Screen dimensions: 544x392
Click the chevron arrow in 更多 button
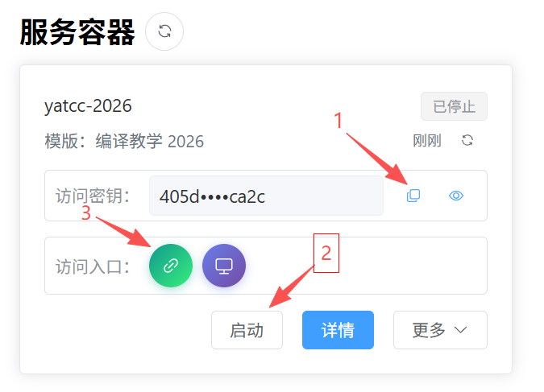pyautogui.click(x=461, y=330)
